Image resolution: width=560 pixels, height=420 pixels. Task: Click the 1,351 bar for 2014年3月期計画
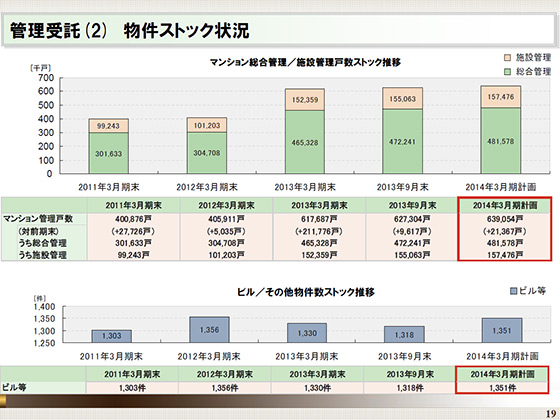click(x=502, y=330)
